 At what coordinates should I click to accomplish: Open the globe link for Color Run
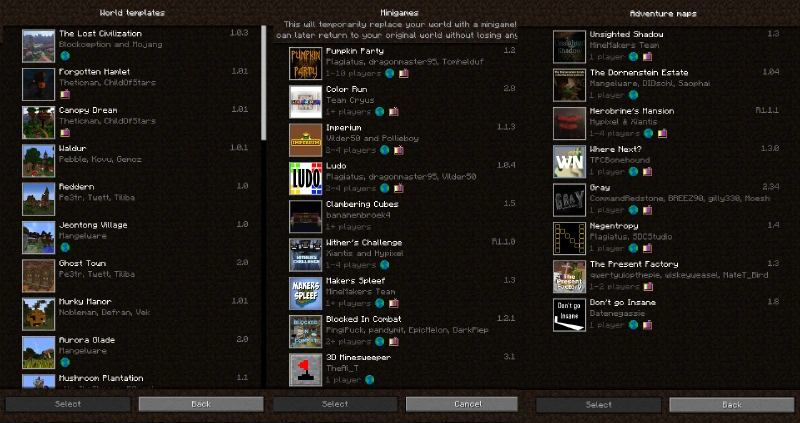pyautogui.click(x=379, y=112)
